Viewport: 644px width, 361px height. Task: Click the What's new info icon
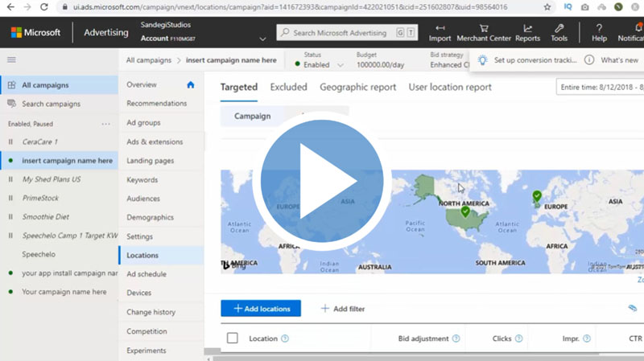589,59
